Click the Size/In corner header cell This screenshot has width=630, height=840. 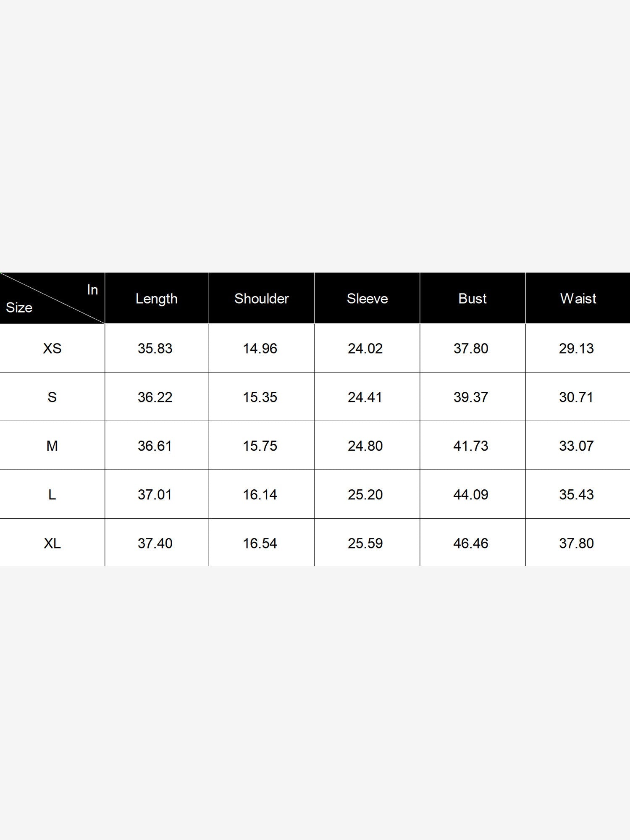click(52, 298)
